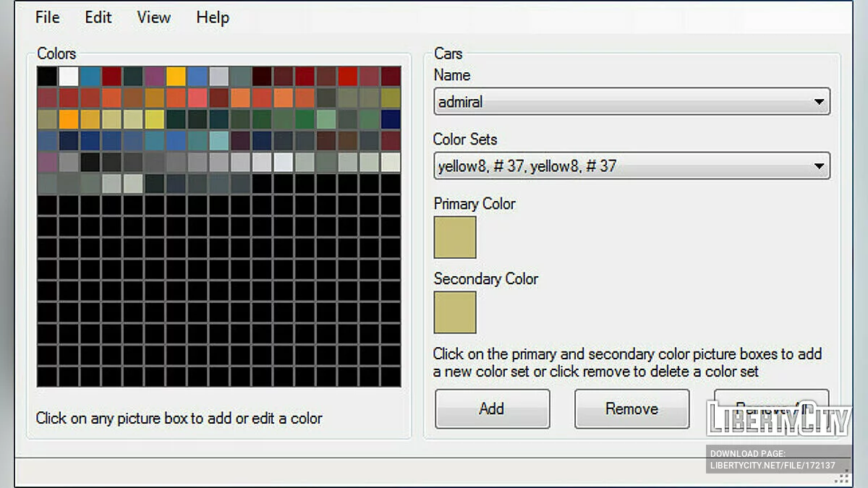Image resolution: width=868 pixels, height=488 pixels.
Task: Expand the Color Sets dropdown arrow
Action: coord(819,166)
